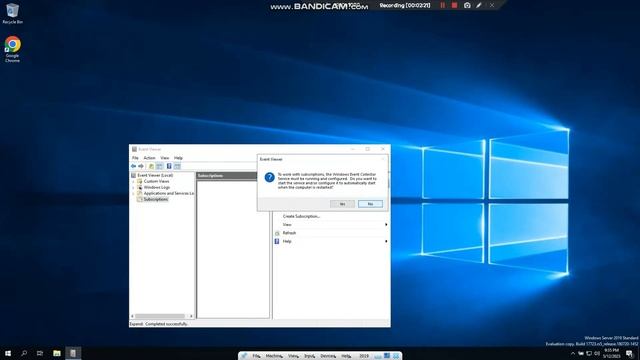Viewport: 640px width, 360px height.
Task: Open the File menu
Action: coord(135,158)
